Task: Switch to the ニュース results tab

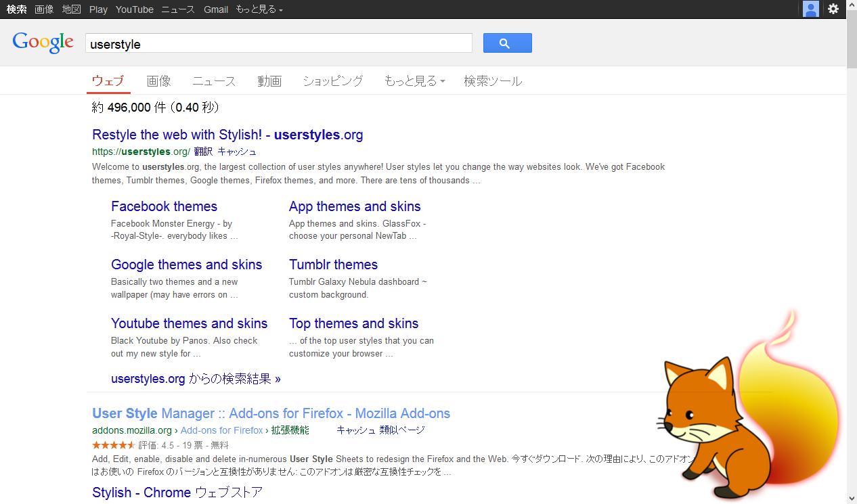Action: 214,81
